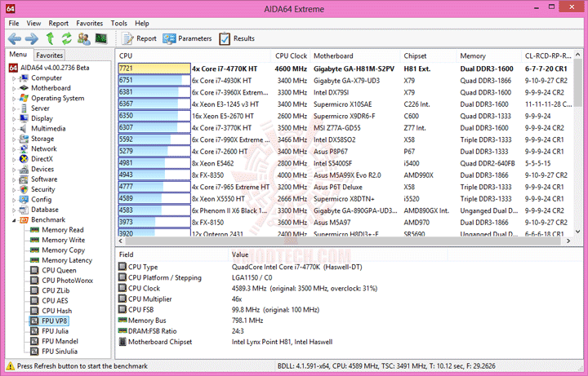588x376 pixels.
Task: Select the Motherboard tree icon
Action: [24, 88]
